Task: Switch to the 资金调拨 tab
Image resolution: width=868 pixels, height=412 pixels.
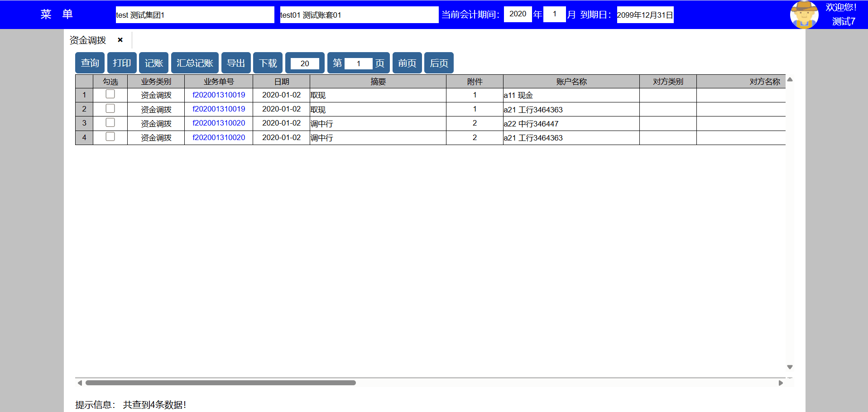Action: [88, 40]
